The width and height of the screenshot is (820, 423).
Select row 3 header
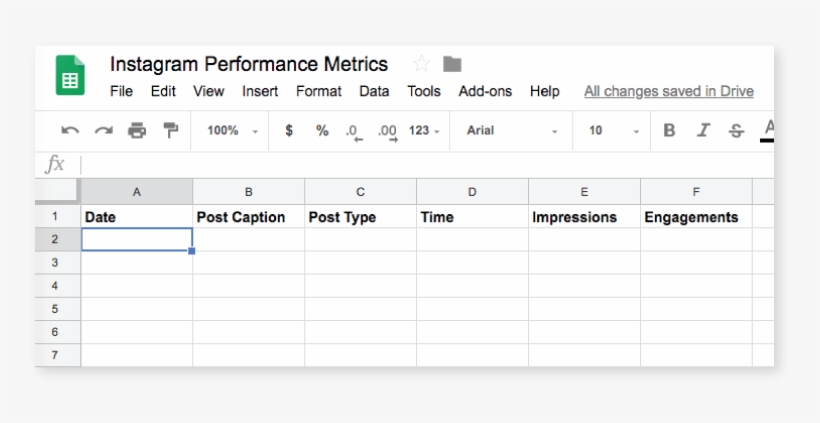coord(58,262)
